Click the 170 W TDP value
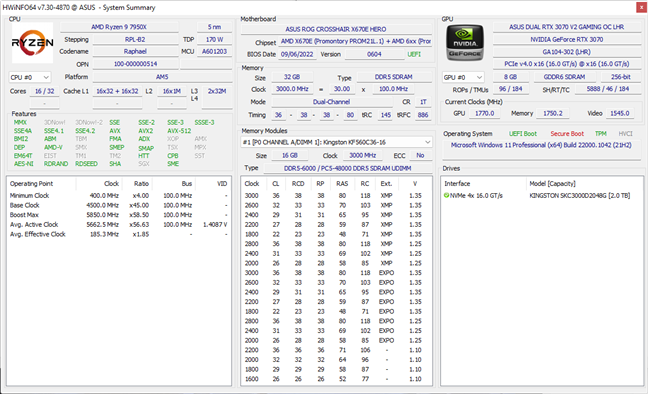The image size is (648, 394). click(x=214, y=39)
